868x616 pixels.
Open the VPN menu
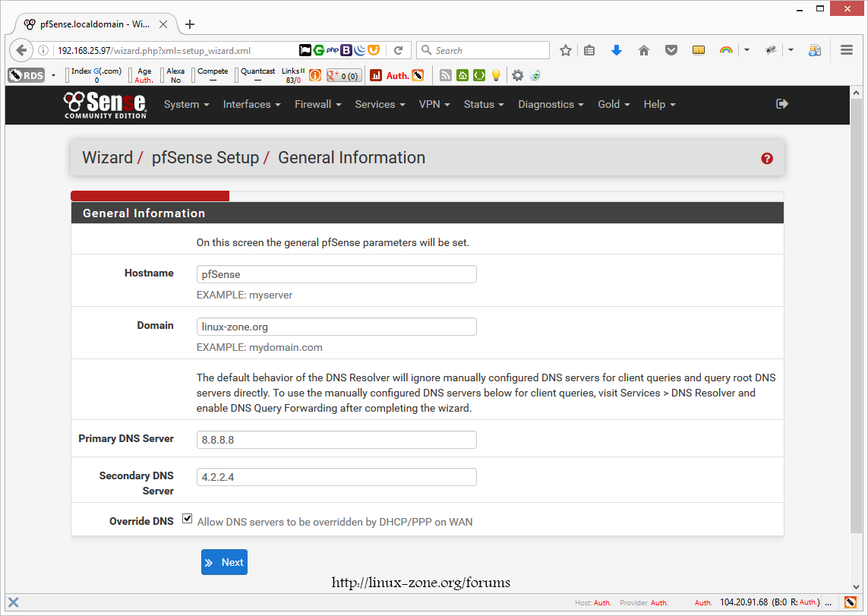coord(434,105)
